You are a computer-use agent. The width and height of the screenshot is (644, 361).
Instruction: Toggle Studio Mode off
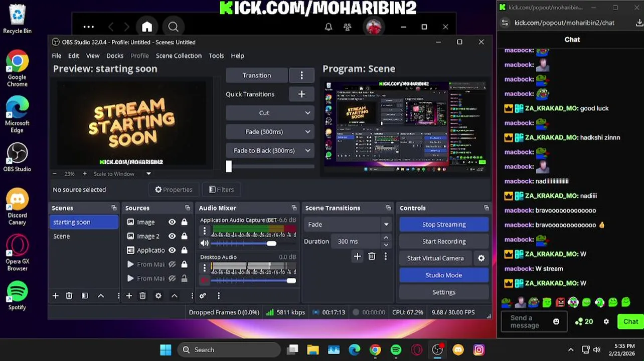[x=444, y=275]
